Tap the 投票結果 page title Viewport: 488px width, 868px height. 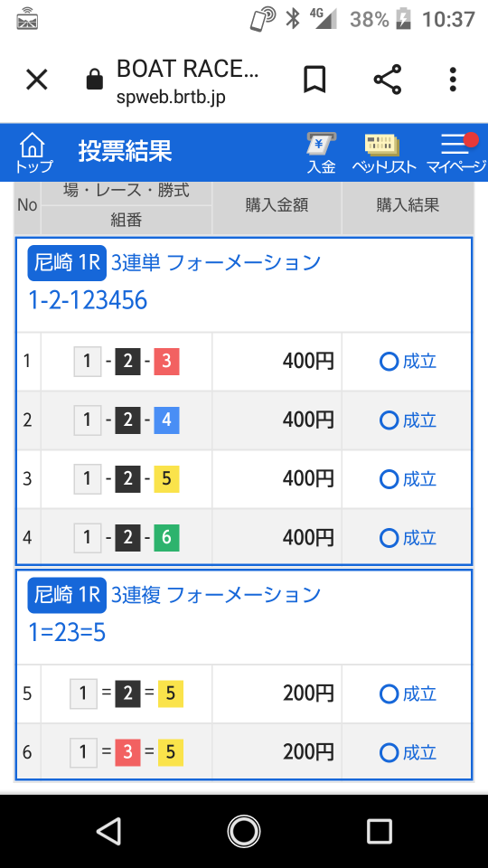[x=125, y=151]
